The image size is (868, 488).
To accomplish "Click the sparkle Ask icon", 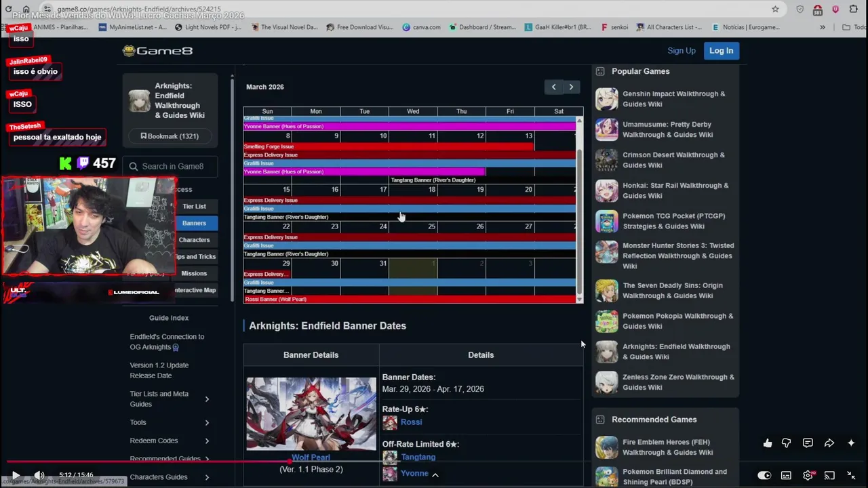I will click(x=851, y=443).
